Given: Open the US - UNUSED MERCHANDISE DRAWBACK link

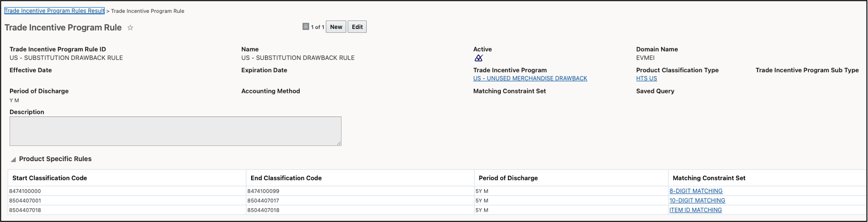Looking at the screenshot, I should tap(530, 79).
